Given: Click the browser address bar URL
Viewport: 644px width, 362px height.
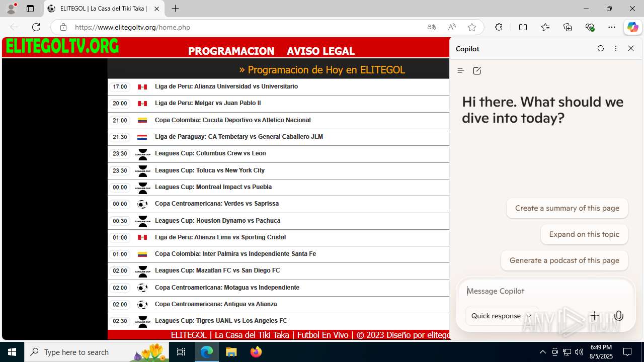Looking at the screenshot, I should click(133, 27).
